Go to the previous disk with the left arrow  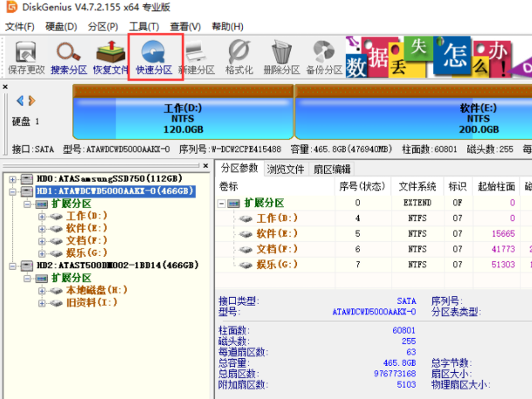tap(20, 101)
